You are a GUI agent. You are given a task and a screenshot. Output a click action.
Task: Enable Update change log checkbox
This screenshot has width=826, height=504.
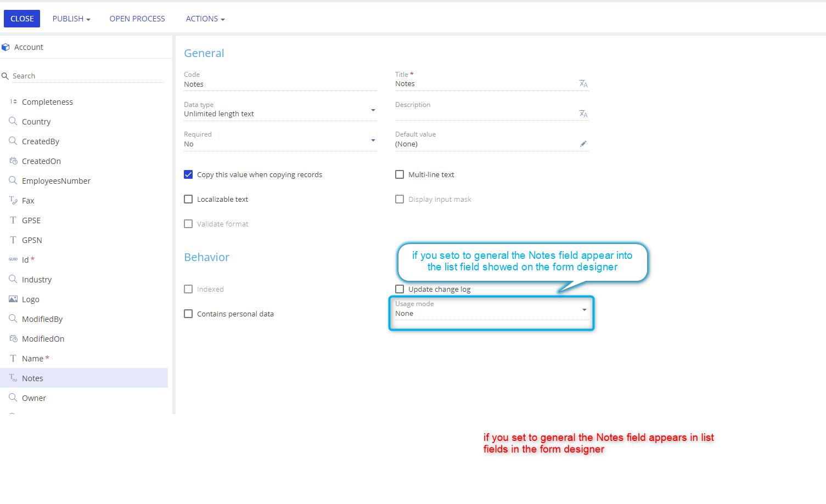click(x=400, y=289)
